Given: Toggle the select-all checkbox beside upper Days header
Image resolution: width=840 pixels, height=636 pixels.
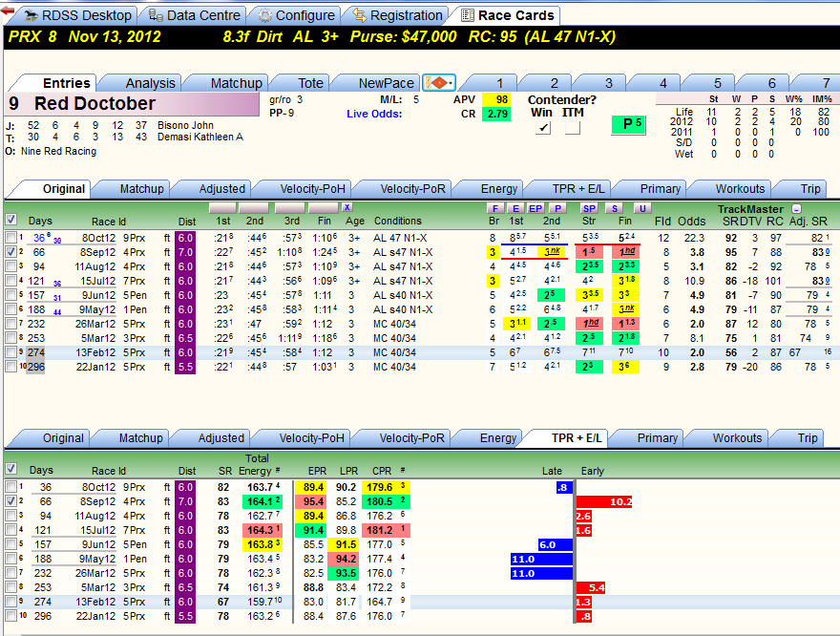Looking at the screenshot, I should 10,219.
